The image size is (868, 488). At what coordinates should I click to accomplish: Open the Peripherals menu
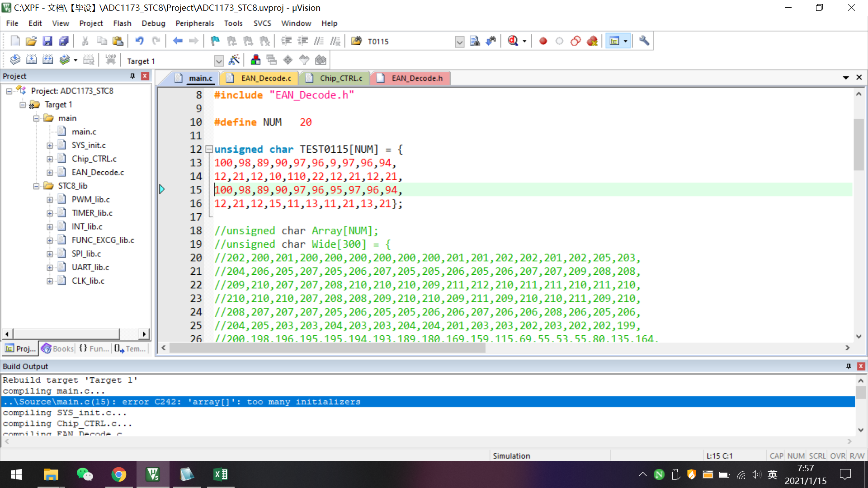point(195,23)
